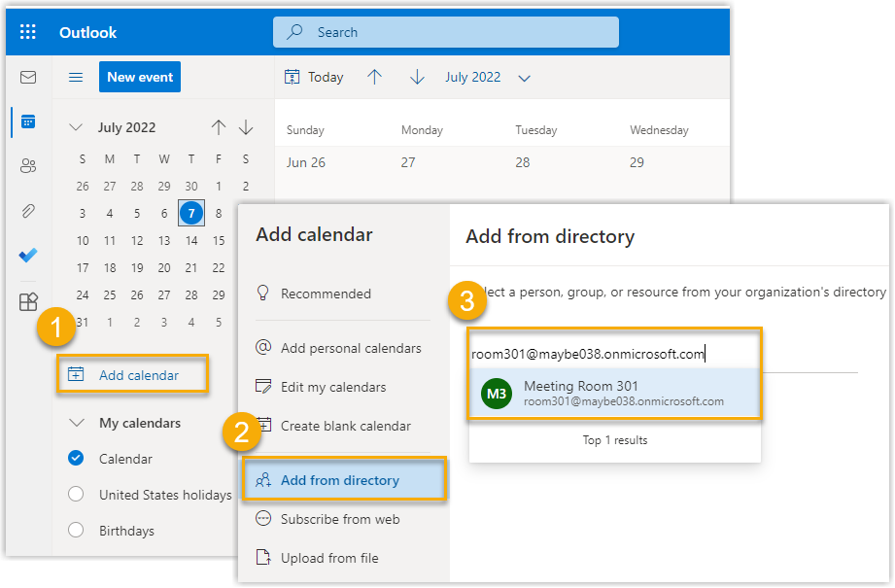Viewport: 895px width, 588px height.
Task: Collapse the My calendars section
Action: (76, 423)
